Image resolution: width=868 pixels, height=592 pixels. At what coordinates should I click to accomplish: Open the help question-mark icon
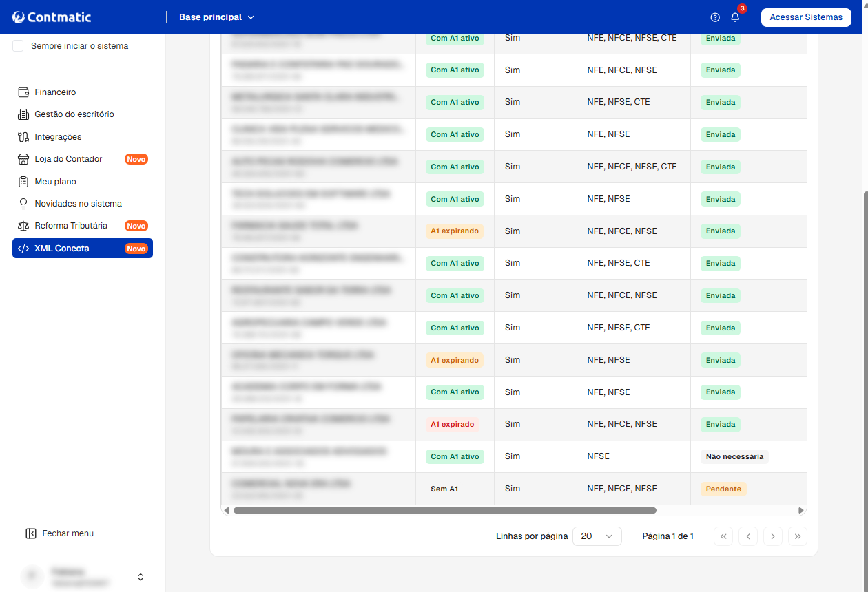point(715,17)
